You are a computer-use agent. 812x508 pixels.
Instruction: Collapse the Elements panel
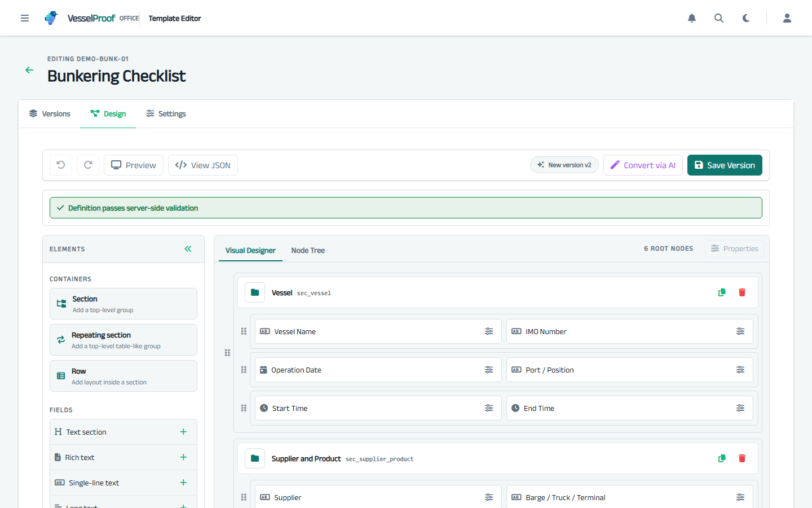188,249
